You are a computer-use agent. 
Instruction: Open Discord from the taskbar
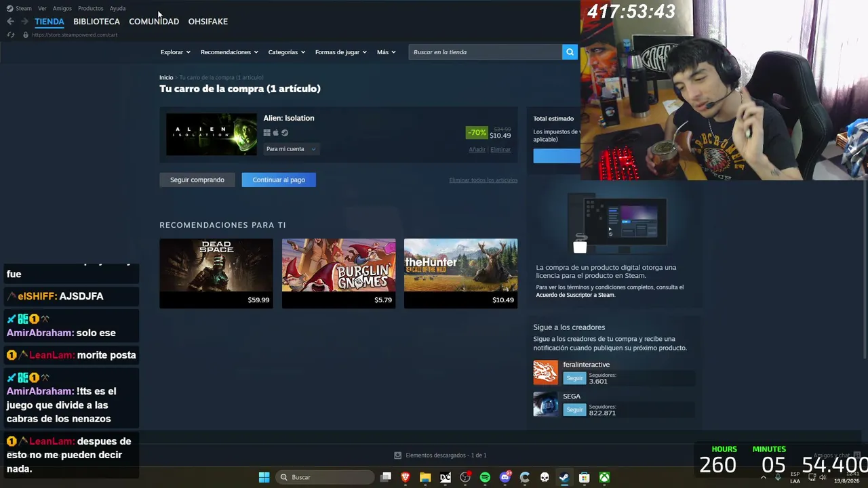pos(505,477)
